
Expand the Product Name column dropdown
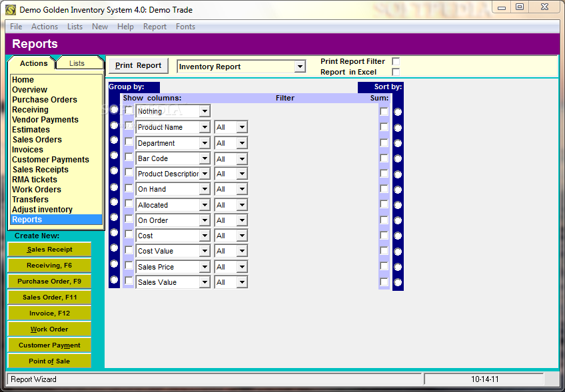pyautogui.click(x=205, y=127)
